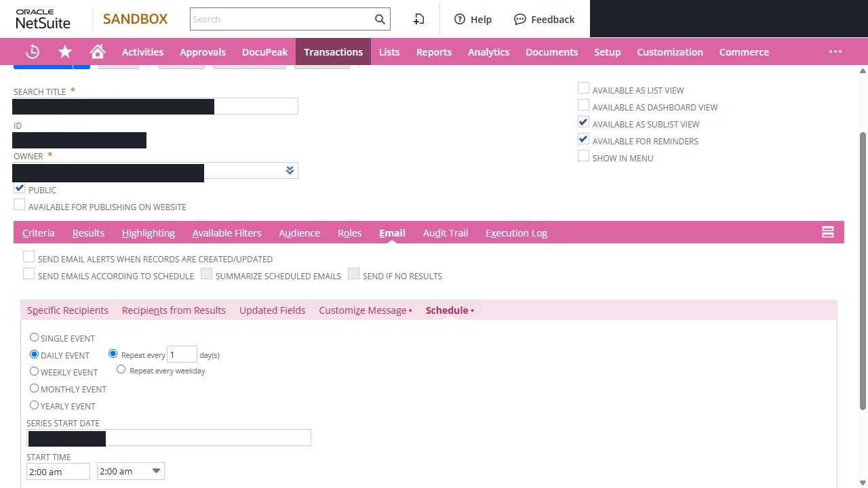Open the Execution Log tab
868x488 pixels.
pos(516,232)
